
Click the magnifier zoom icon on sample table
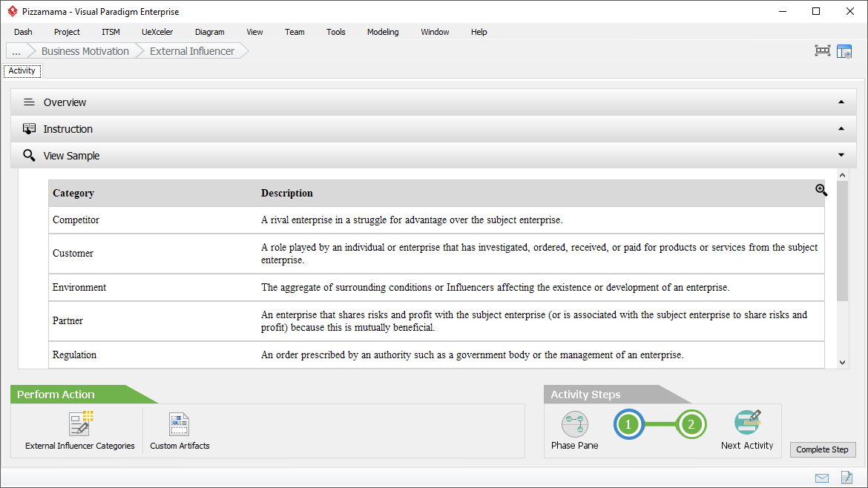click(821, 191)
